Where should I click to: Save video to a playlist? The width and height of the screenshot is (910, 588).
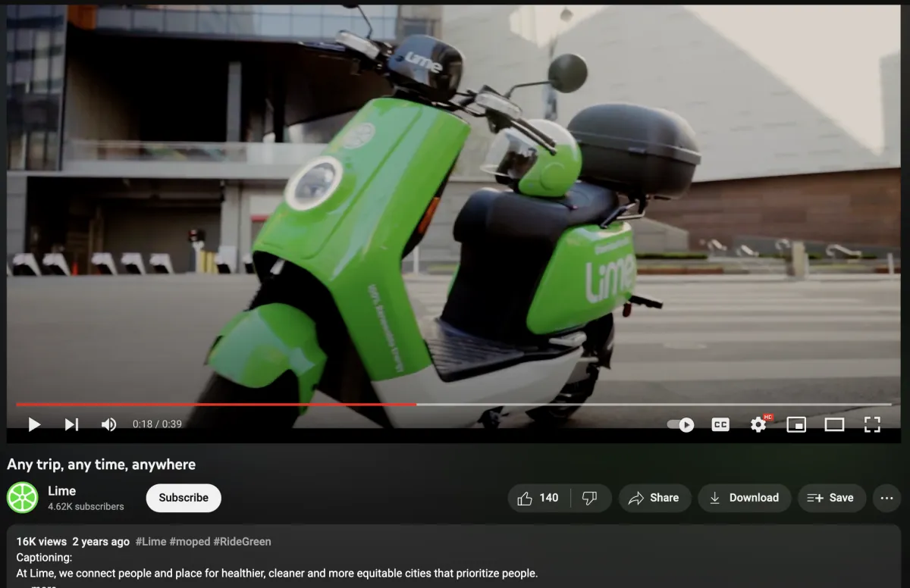click(x=831, y=498)
